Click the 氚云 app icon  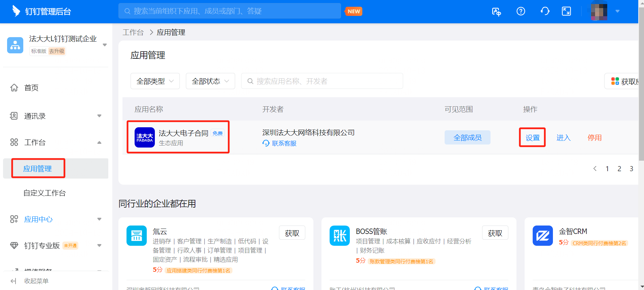tap(137, 236)
